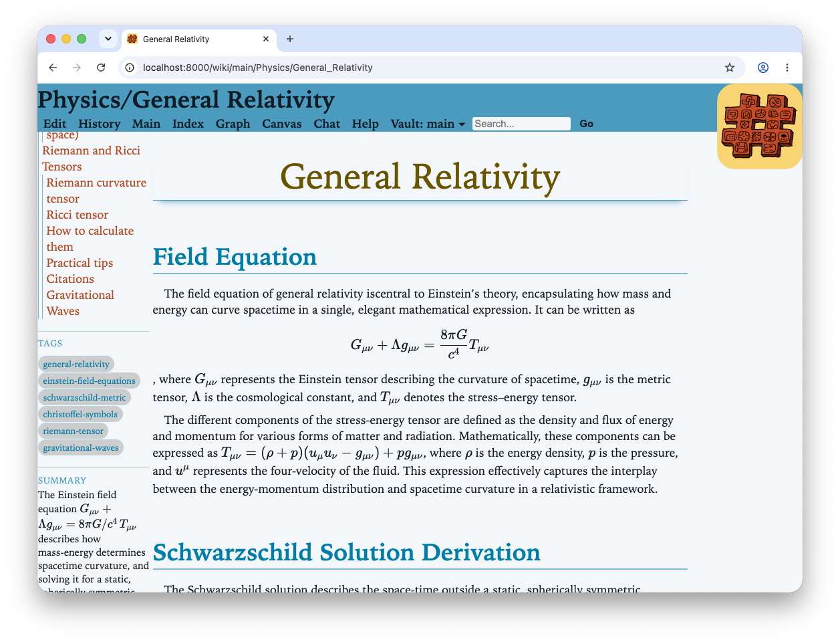This screenshot has height=642, width=840.
Task: Bookmark this page with star icon
Action: point(730,68)
